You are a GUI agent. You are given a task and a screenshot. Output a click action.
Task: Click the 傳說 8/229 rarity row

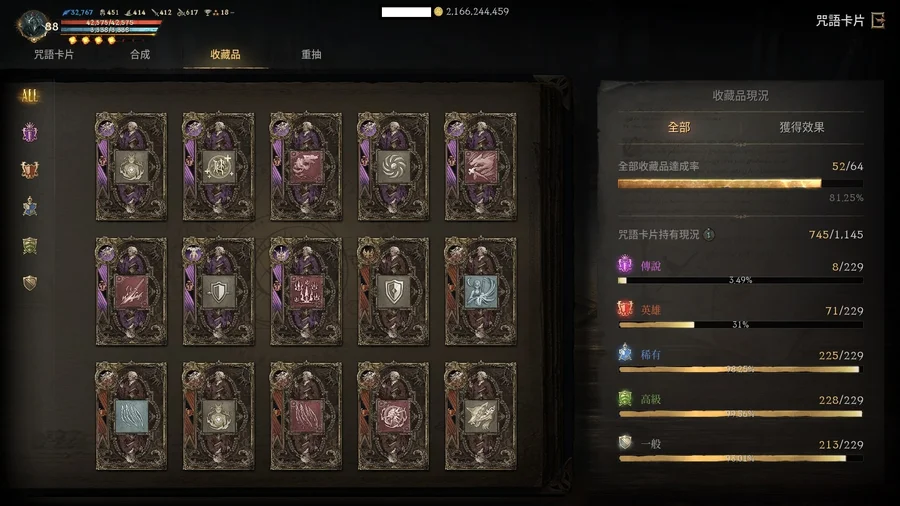(740, 272)
